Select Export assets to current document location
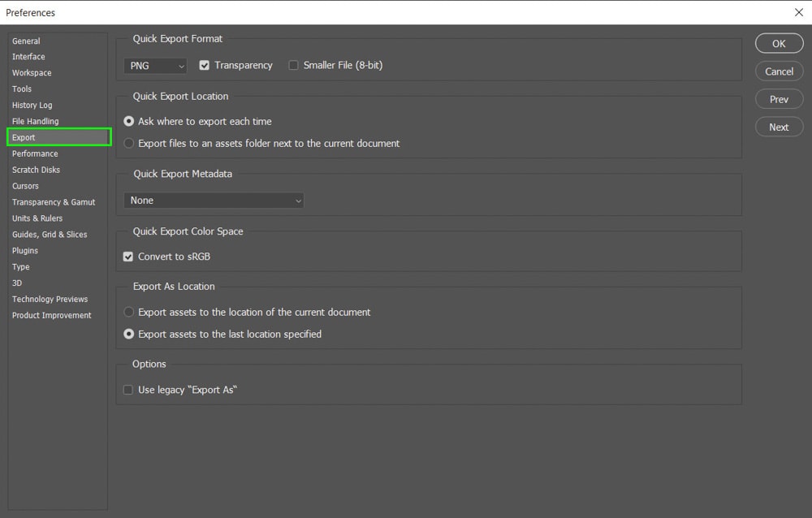This screenshot has height=518, width=812. pyautogui.click(x=129, y=312)
